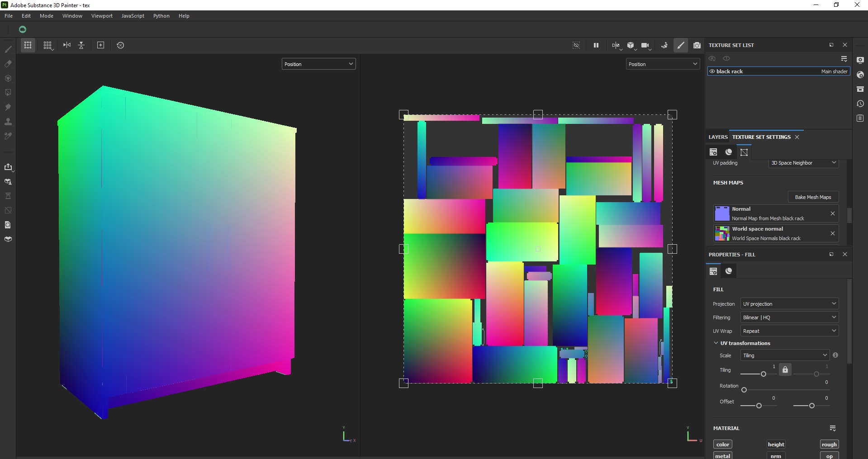Toggle visibility of black rack texture set

[x=712, y=71]
